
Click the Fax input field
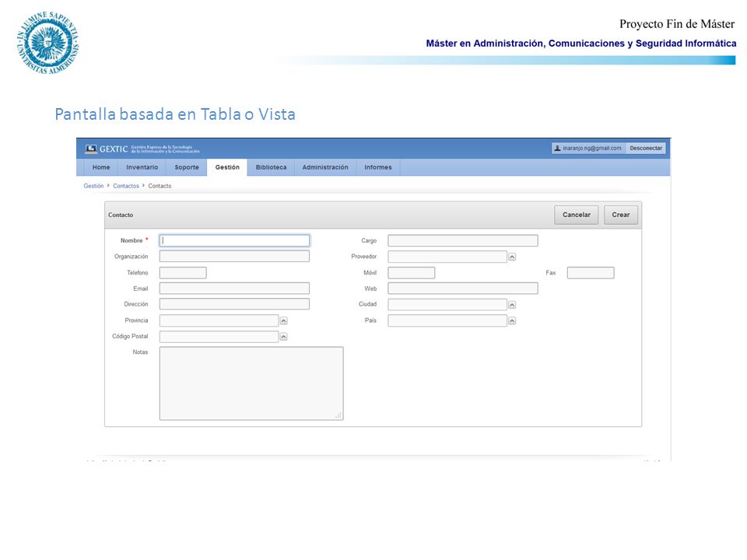(591, 273)
